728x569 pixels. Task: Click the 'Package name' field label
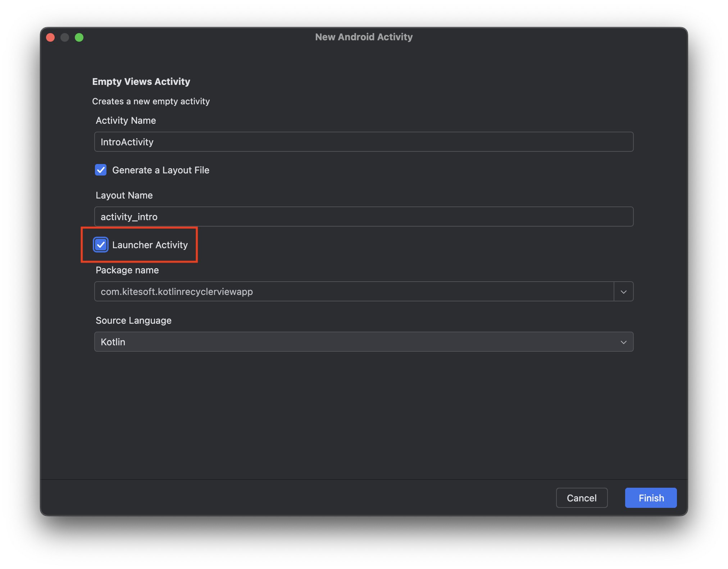tap(127, 270)
